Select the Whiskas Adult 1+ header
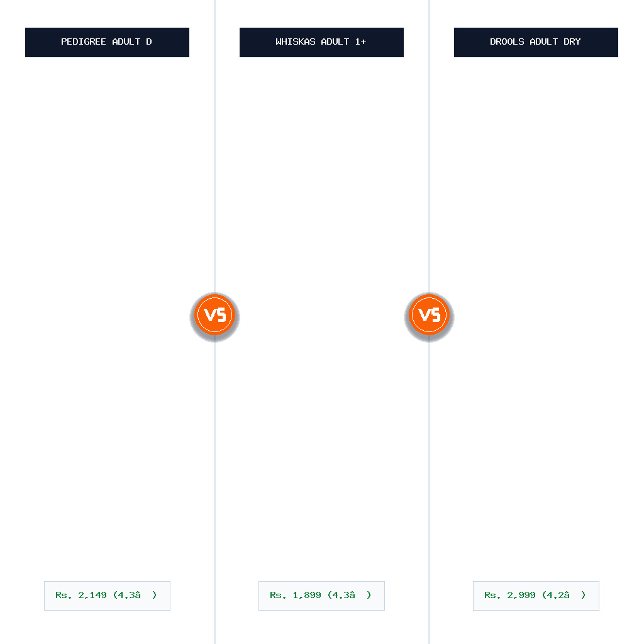Viewport: 644px width, 644px height. click(321, 42)
